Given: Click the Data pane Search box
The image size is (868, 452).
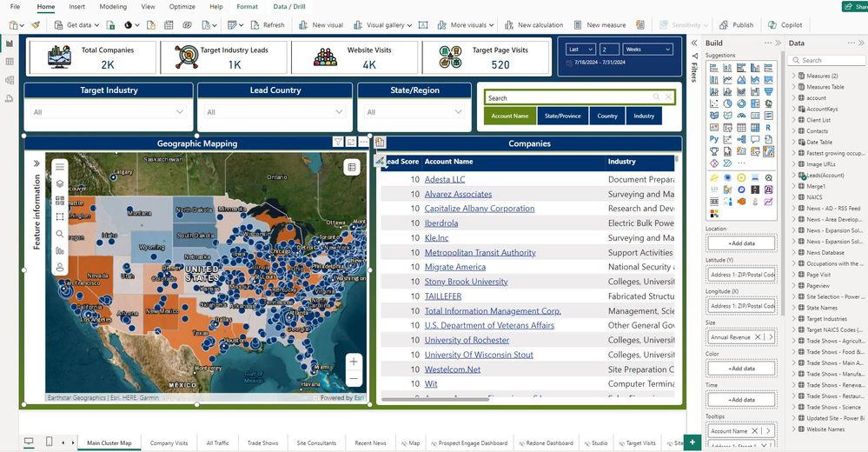Looking at the screenshot, I should click(x=827, y=60).
